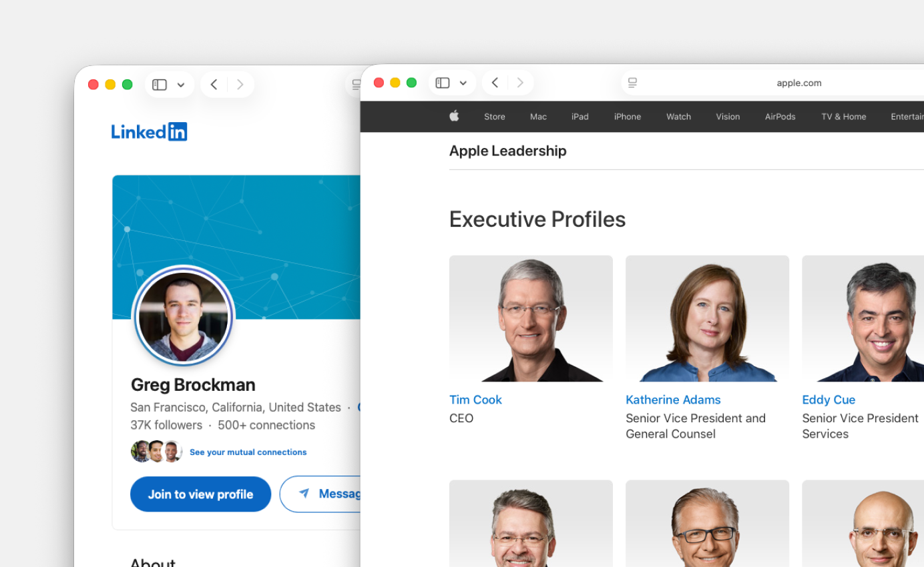Go back in the LinkedIn Safari window
924x567 pixels.
pos(214,85)
